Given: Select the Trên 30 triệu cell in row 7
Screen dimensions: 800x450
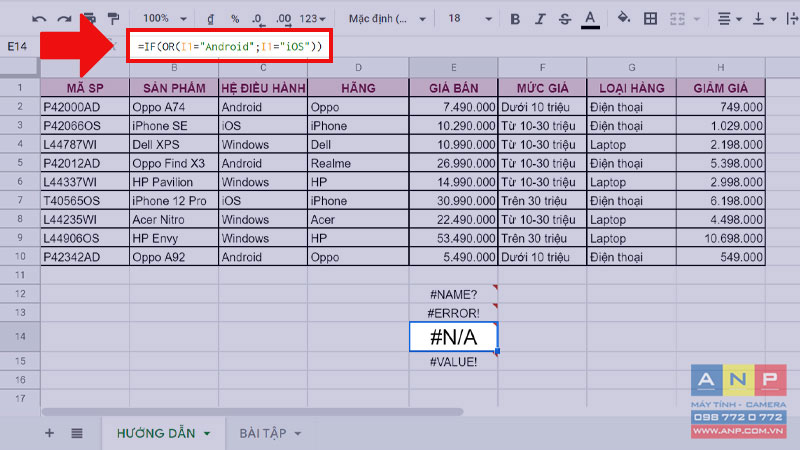Looking at the screenshot, I should pyautogui.click(x=542, y=201).
